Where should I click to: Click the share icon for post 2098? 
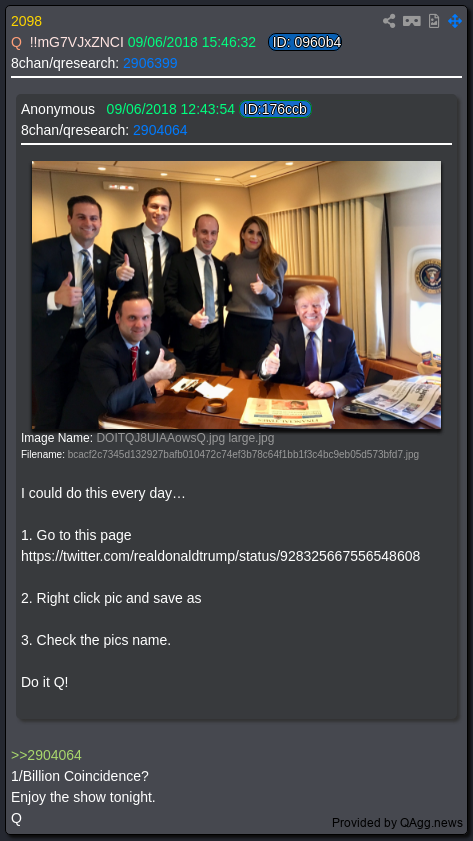point(389,21)
